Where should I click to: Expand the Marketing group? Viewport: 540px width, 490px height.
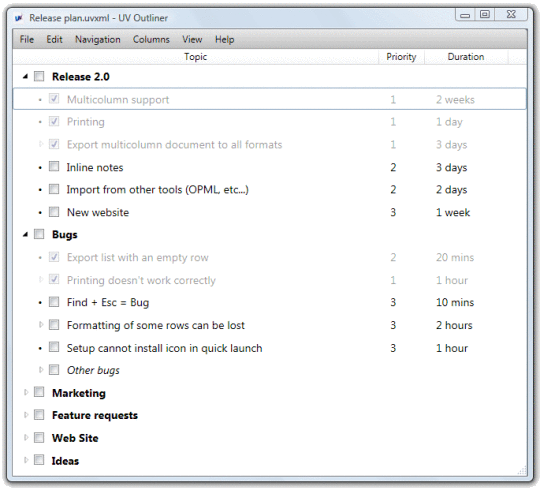(25, 392)
